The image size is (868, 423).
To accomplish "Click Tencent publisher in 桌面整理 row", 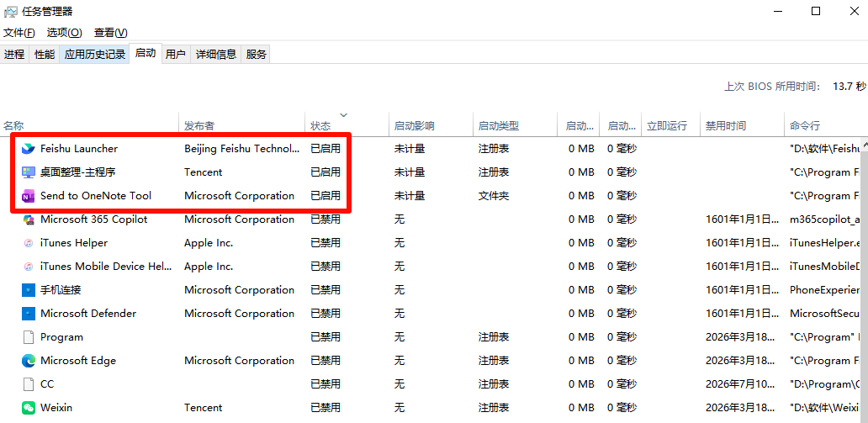I will point(204,172).
